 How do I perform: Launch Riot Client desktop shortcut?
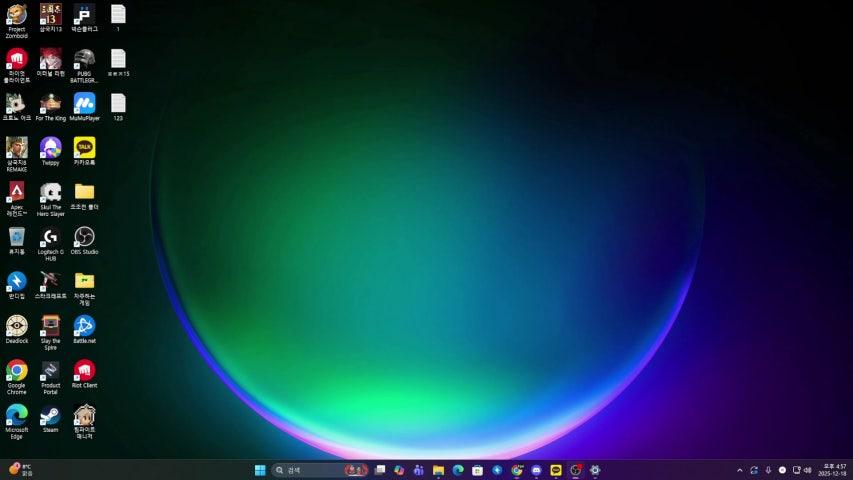click(84, 374)
